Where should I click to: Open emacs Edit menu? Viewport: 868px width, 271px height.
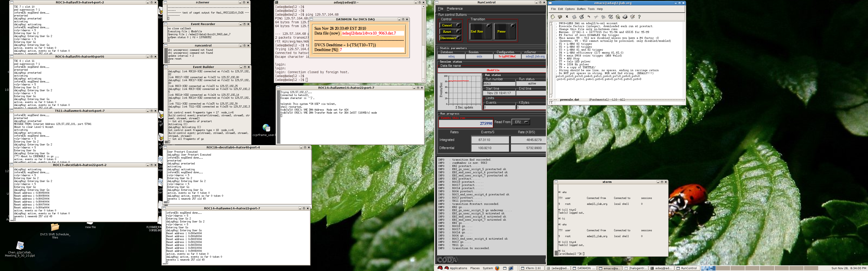[x=560, y=9]
